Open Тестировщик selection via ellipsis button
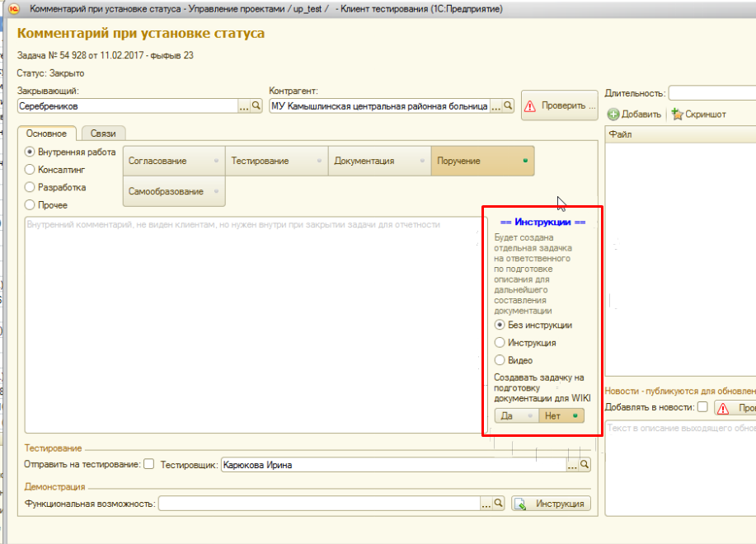 572,465
